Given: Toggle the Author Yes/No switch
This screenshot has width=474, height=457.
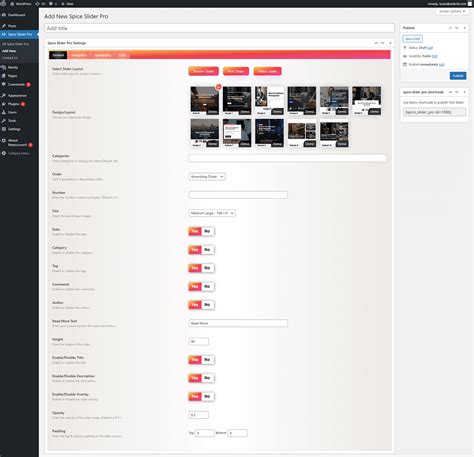Looking at the screenshot, I should point(201,305).
